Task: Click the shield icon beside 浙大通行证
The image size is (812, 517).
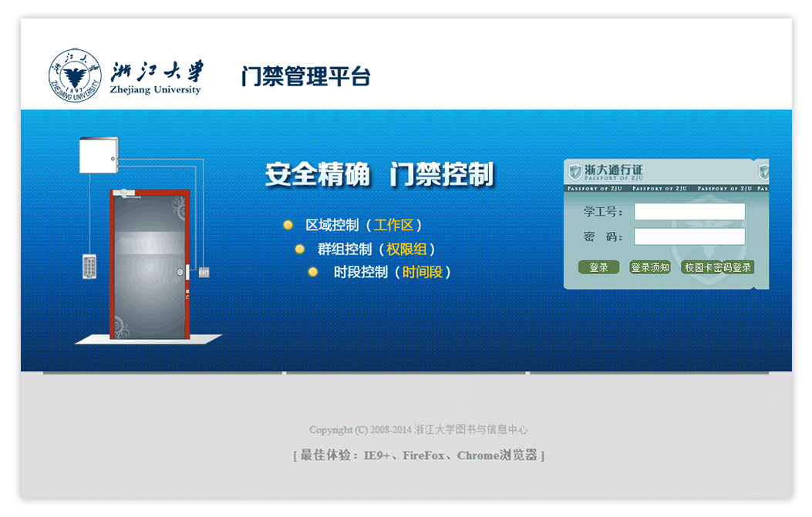Action: [574, 171]
